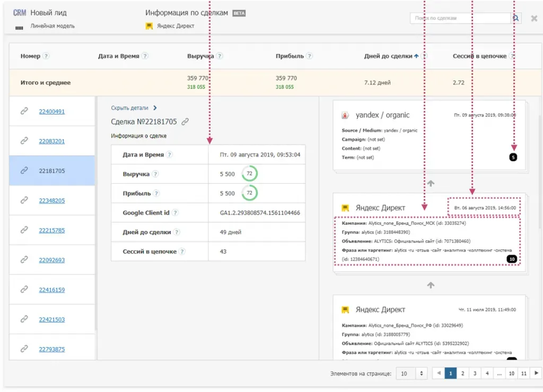This screenshot has width=543, height=392.
Task: Open deal 22421503
Action: (x=51, y=319)
